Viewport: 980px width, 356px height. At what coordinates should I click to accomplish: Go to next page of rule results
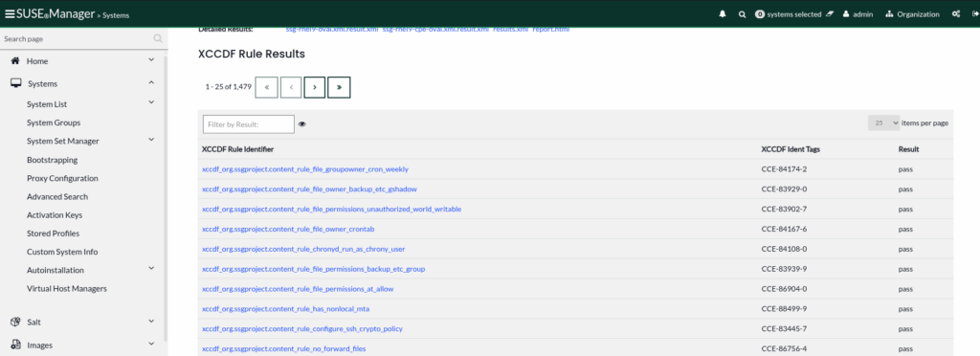point(315,87)
